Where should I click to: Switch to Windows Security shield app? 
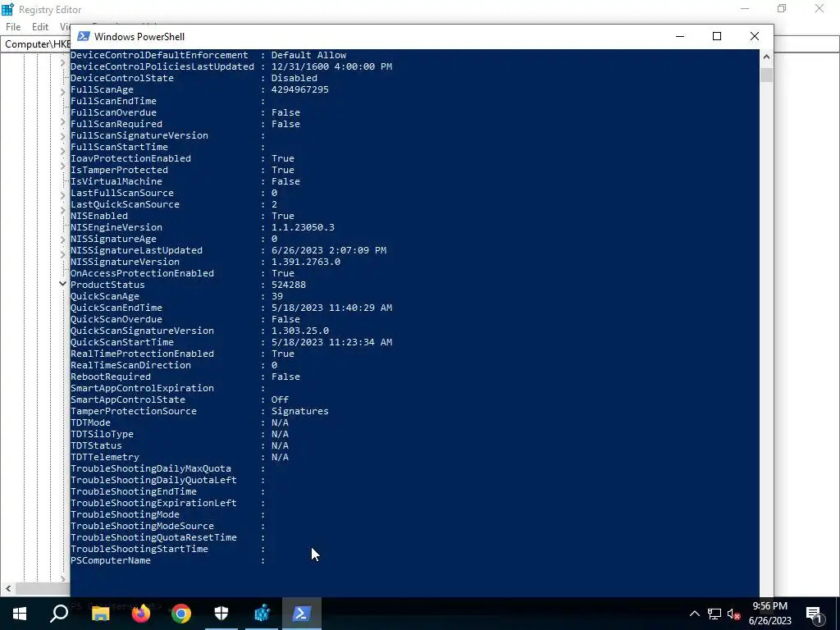click(x=221, y=614)
